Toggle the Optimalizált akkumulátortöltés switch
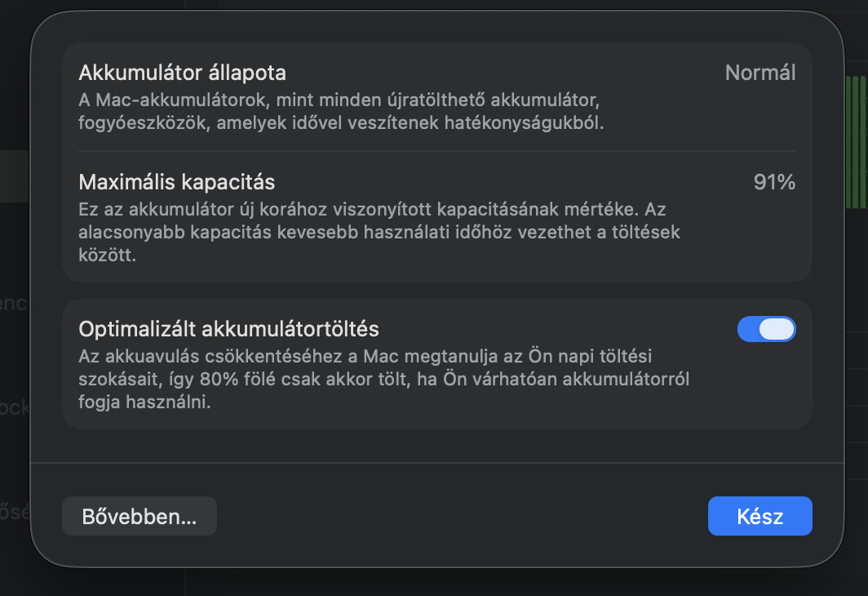Image resolution: width=868 pixels, height=596 pixels. point(766,329)
